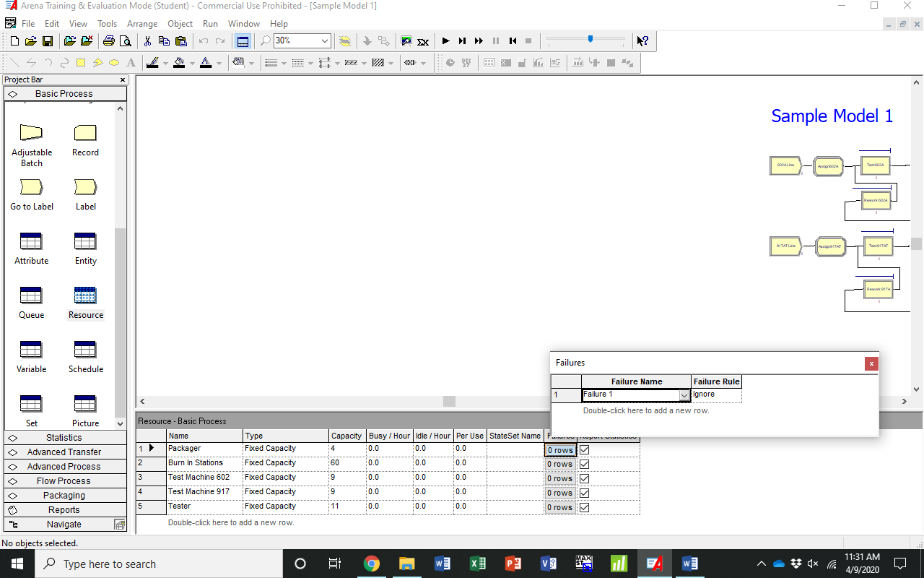
Task: Toggle Report Statistics for Test Machine 602
Action: [585, 478]
